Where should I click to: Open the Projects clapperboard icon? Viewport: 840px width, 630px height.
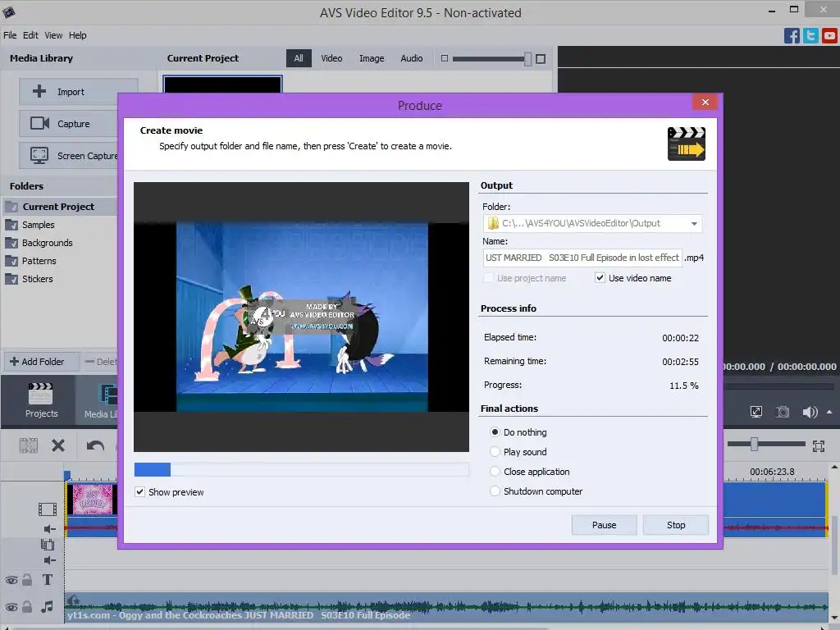click(40, 393)
